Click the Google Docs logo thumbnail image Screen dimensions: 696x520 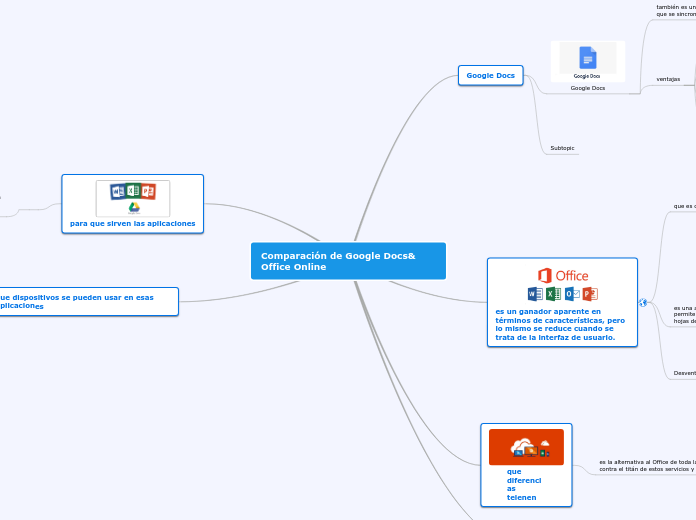pos(588,61)
